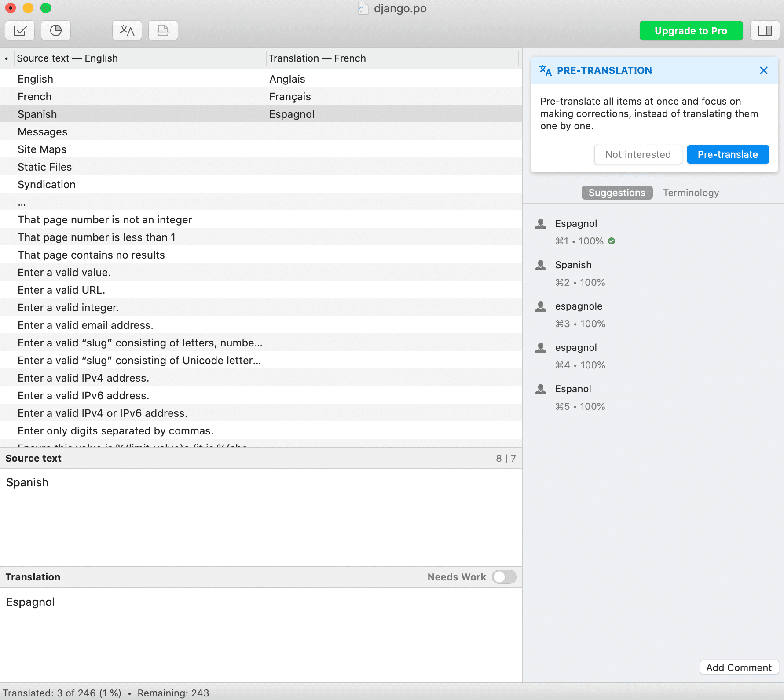Click the 8 | 7 character count

[x=506, y=458]
